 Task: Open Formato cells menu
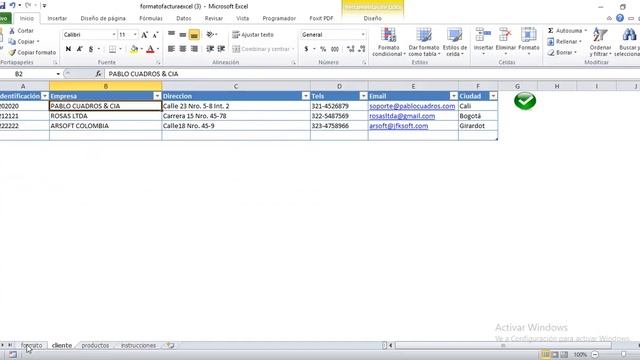tap(529, 42)
